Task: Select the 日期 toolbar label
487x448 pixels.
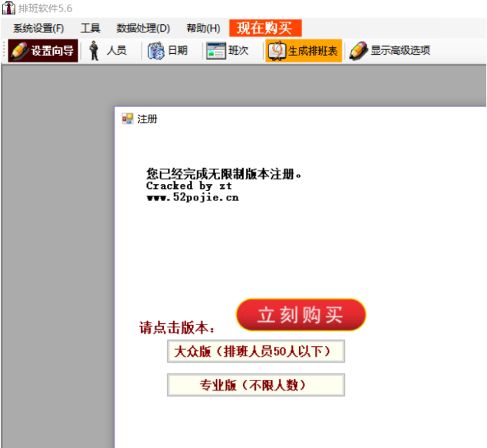Action: (x=177, y=51)
